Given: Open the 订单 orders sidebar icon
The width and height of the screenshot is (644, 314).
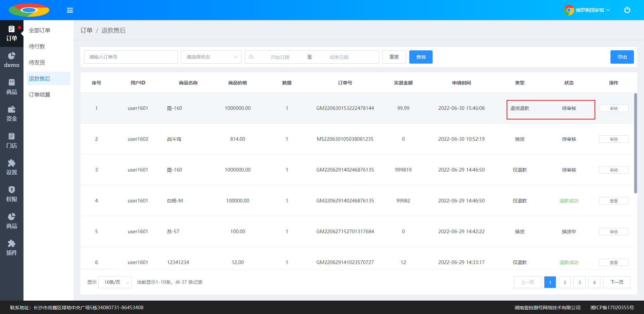Looking at the screenshot, I should (12, 34).
